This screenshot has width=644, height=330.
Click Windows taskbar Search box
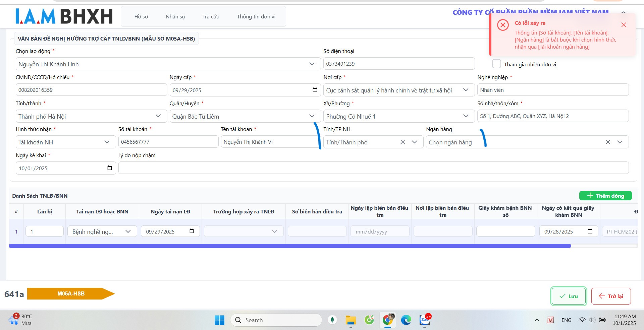pos(276,320)
